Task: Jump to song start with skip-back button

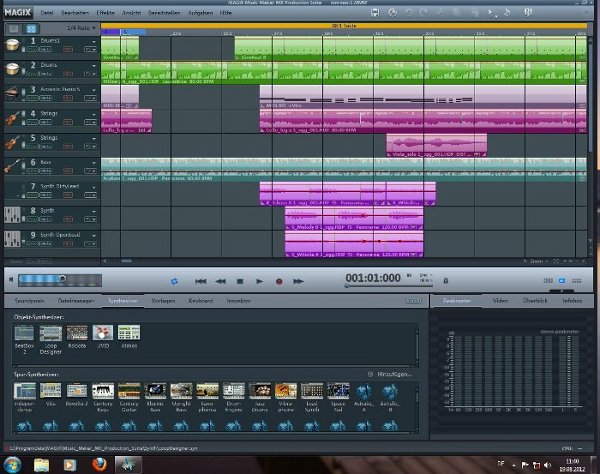Action: tap(201, 281)
